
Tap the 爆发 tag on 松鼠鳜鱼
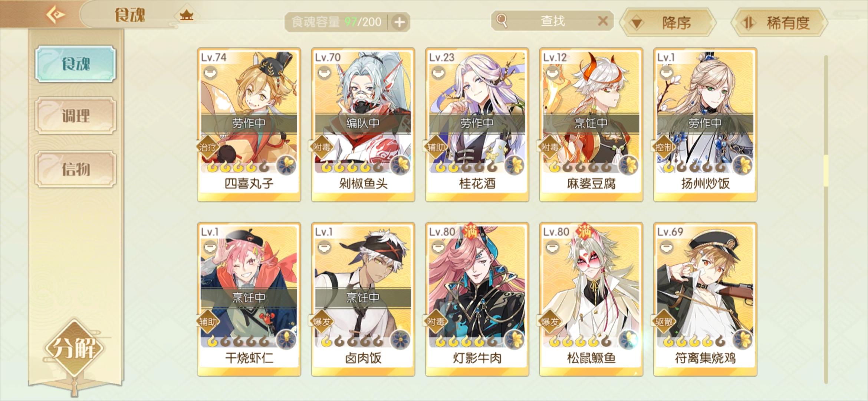550,322
